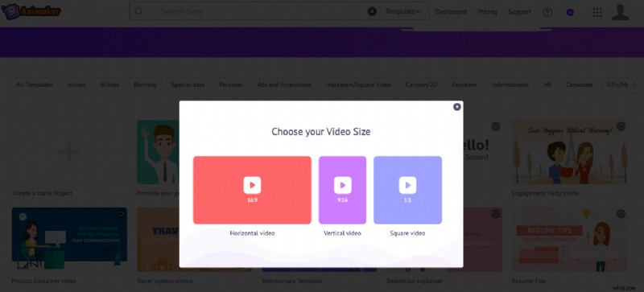644x292 pixels.
Task: Select the All Templates category tab
Action: point(35,84)
